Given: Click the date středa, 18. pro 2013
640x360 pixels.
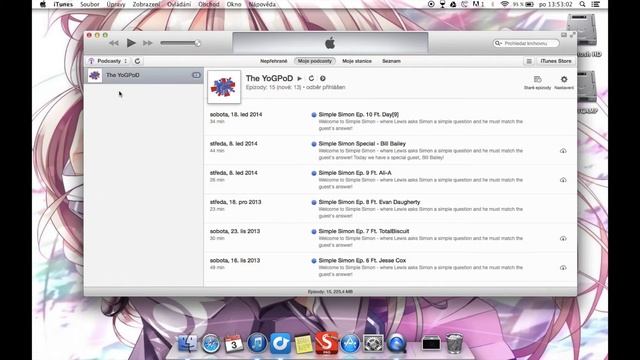Looking at the screenshot, I should (236, 202).
